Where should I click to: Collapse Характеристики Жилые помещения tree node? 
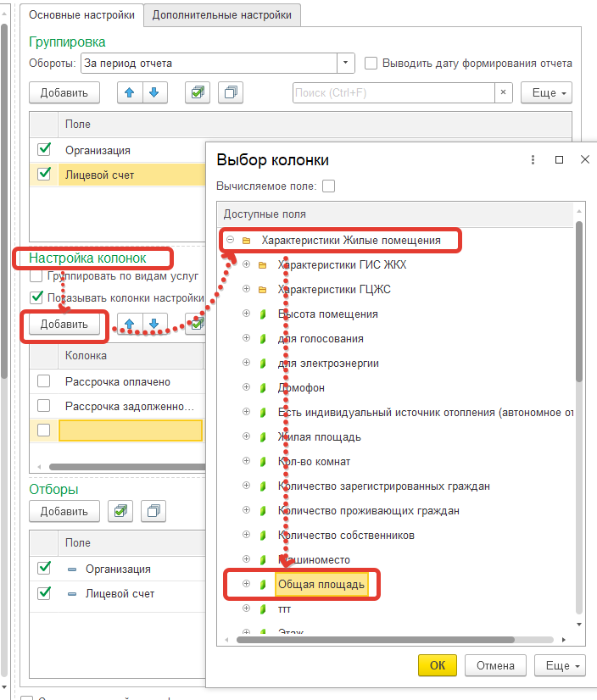231,241
